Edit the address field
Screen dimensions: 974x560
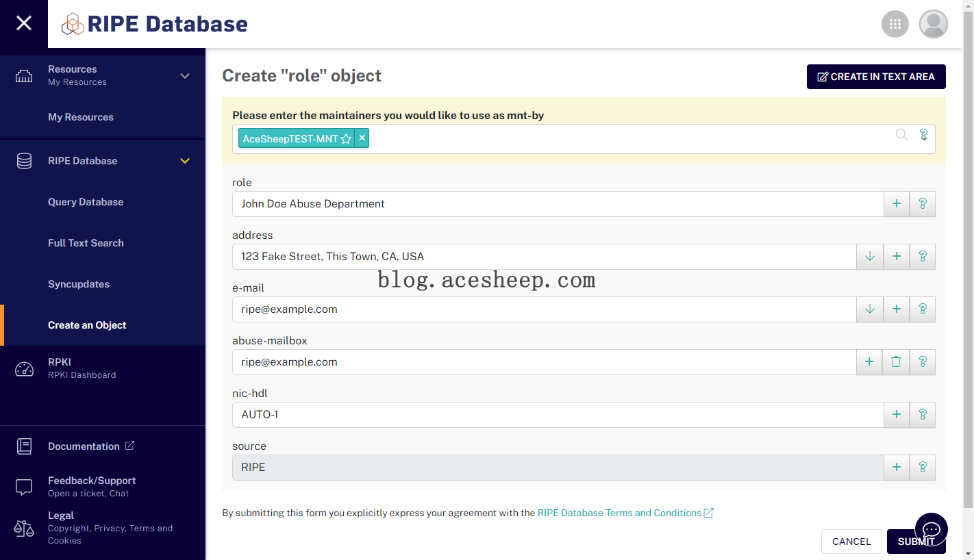click(x=545, y=257)
